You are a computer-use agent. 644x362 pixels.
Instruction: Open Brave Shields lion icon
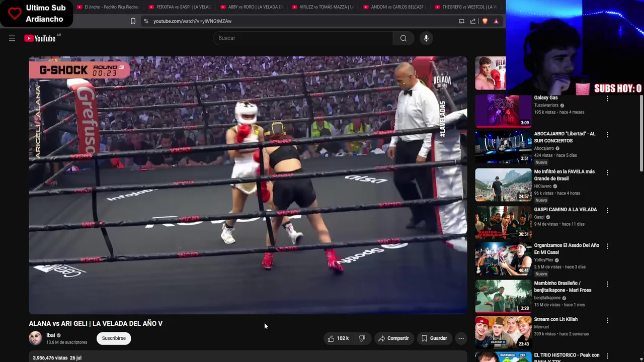click(485, 21)
